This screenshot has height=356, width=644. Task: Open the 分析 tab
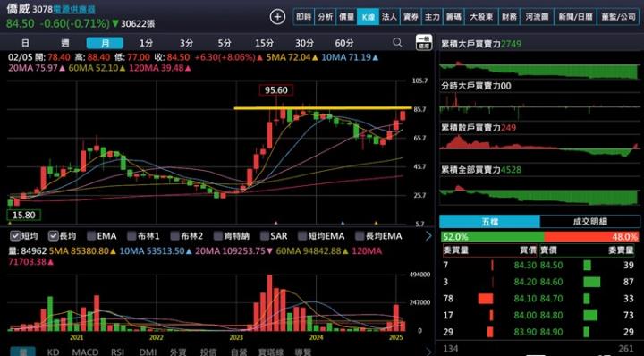coord(325,17)
